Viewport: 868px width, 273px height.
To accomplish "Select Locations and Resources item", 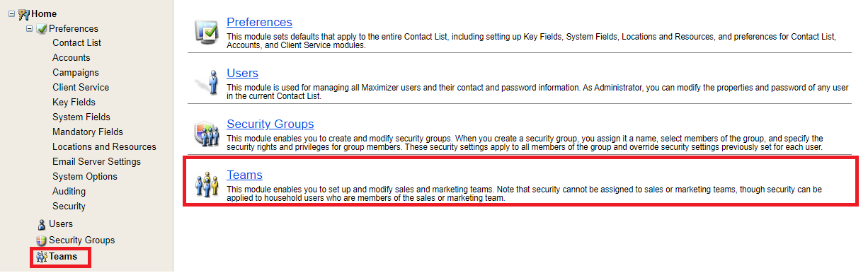I will coord(104,146).
